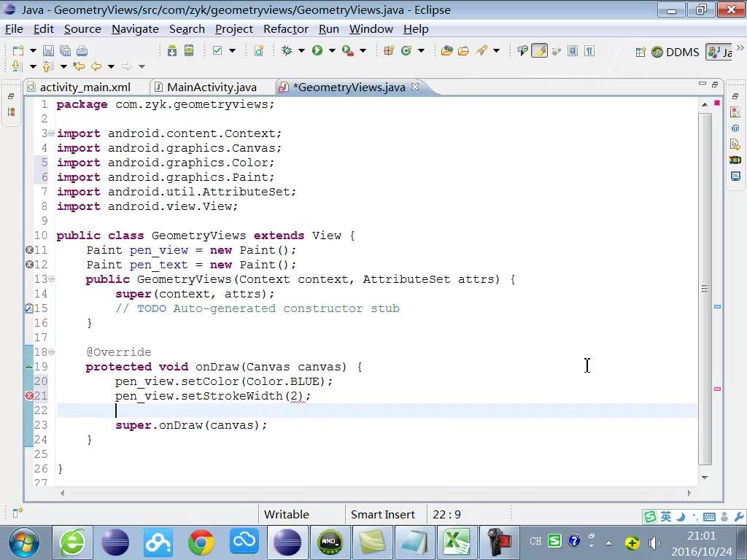
Task: Open the Lint check dropdown arrow
Action: pos(232,50)
